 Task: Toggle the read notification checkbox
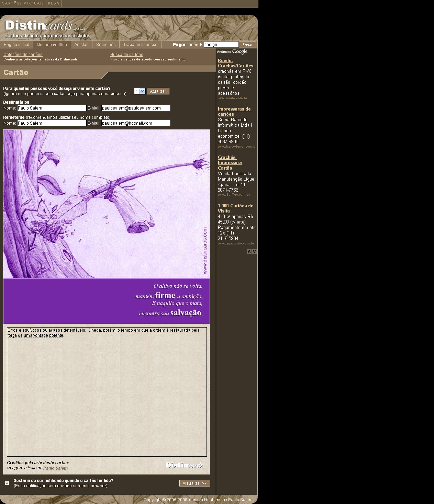pyautogui.click(x=7, y=483)
